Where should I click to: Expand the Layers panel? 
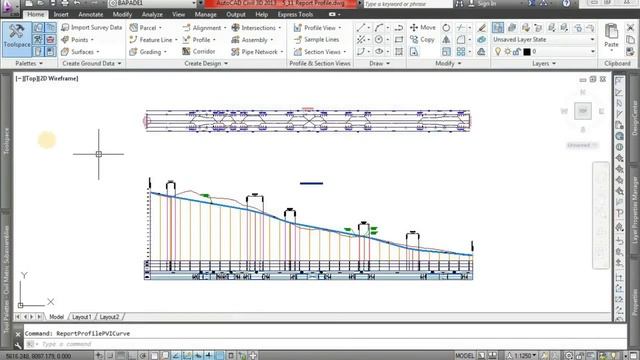[x=543, y=63]
